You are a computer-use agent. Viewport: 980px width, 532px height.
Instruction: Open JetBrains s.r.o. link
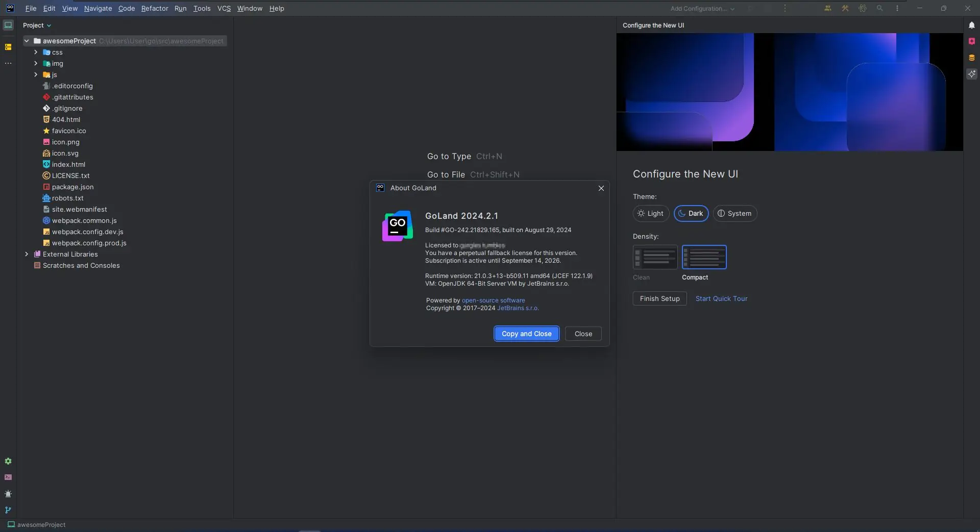point(518,308)
